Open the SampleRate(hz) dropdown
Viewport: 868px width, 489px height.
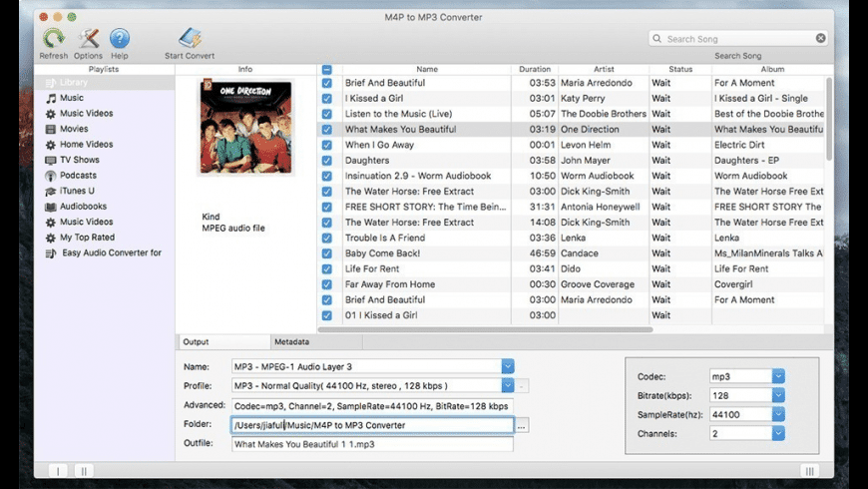pyautogui.click(x=778, y=414)
